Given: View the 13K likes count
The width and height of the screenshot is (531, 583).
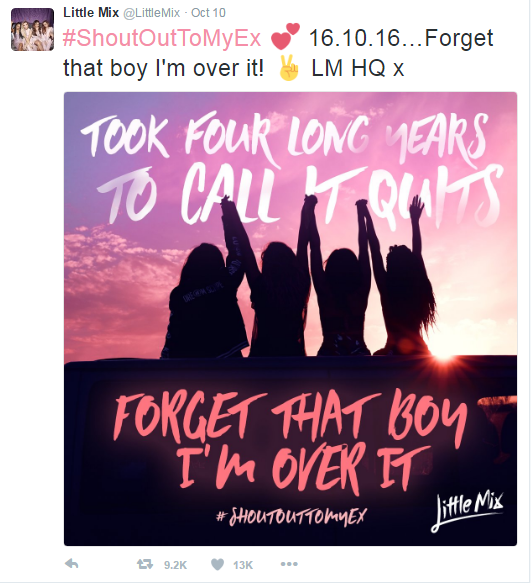Looking at the screenshot, I should coord(243,565).
